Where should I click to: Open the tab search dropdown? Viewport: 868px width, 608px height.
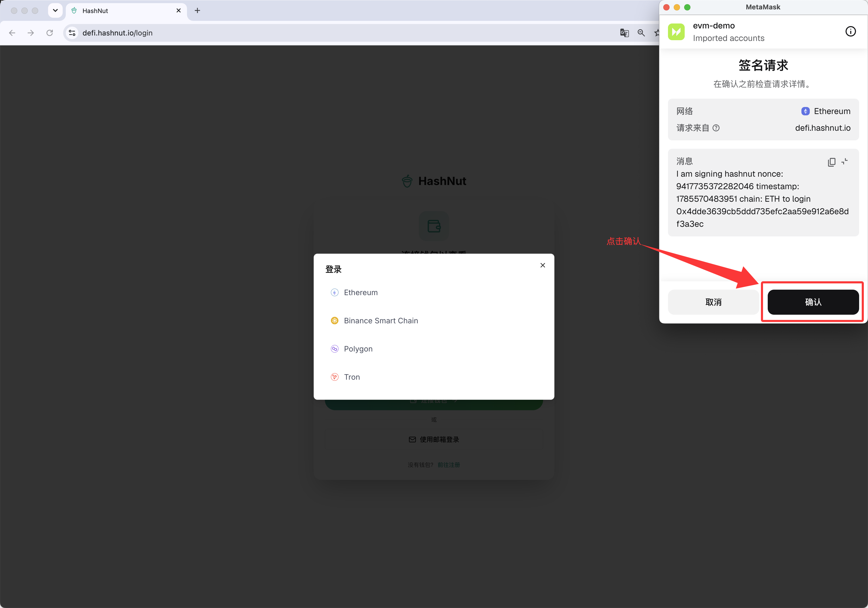coord(55,11)
